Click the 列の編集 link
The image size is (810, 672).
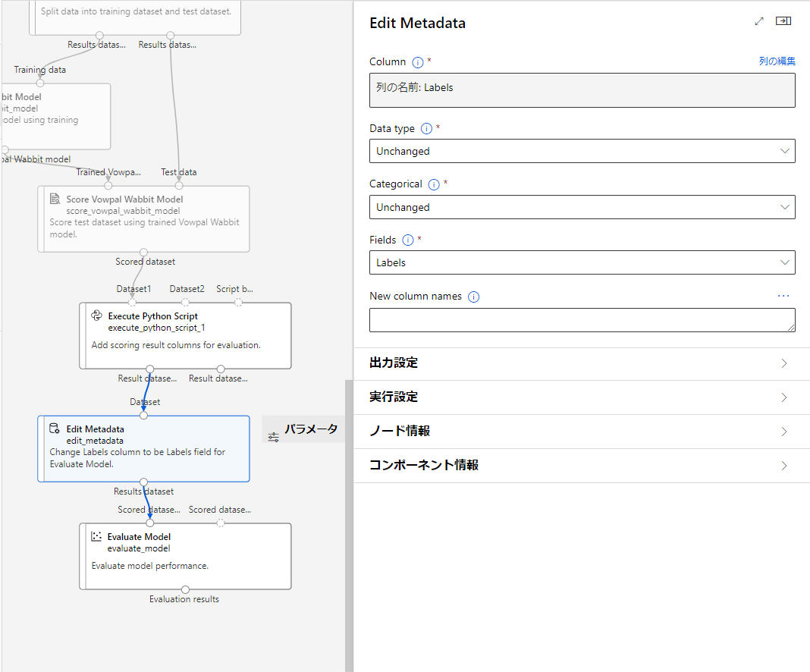pyautogui.click(x=777, y=61)
